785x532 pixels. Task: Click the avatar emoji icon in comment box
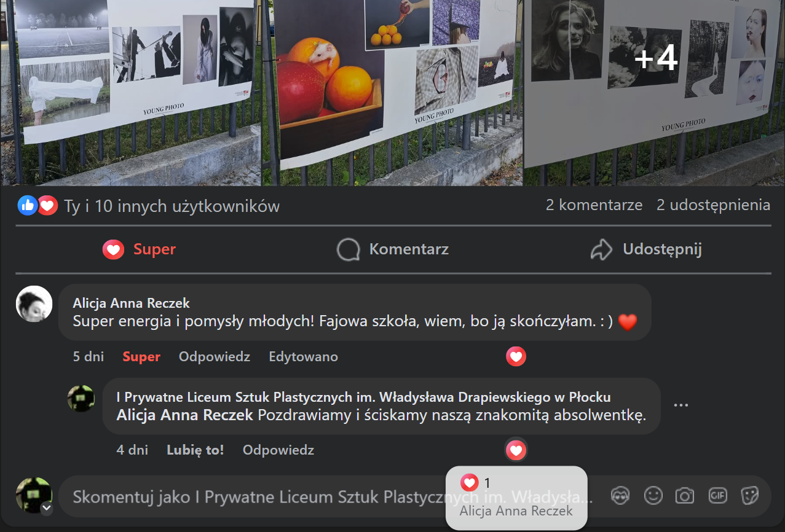coord(621,496)
